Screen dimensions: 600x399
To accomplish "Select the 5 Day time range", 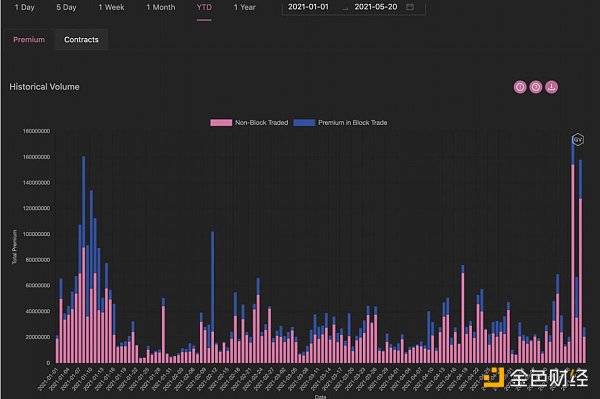I will coord(66,7).
